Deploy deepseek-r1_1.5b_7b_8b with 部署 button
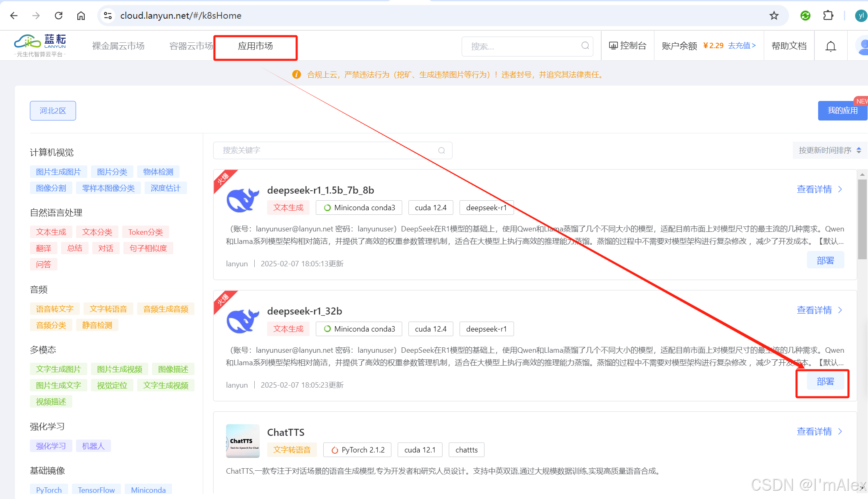The image size is (868, 499). (x=825, y=261)
